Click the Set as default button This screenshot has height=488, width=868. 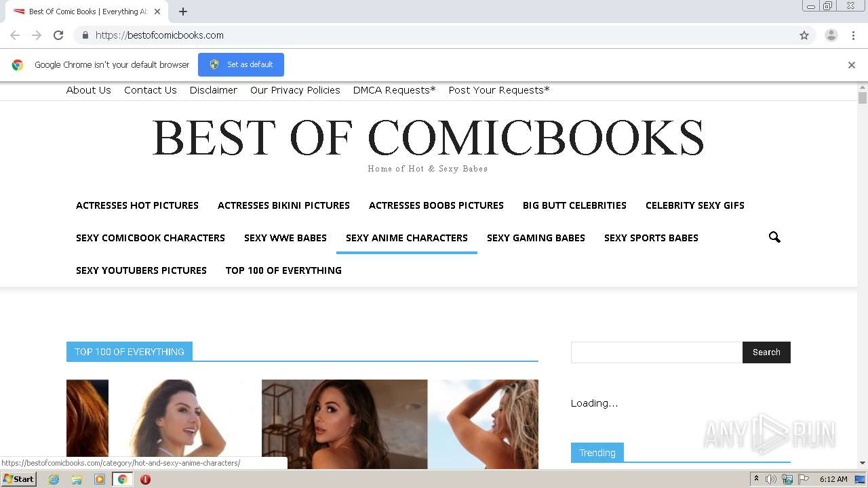(241, 64)
